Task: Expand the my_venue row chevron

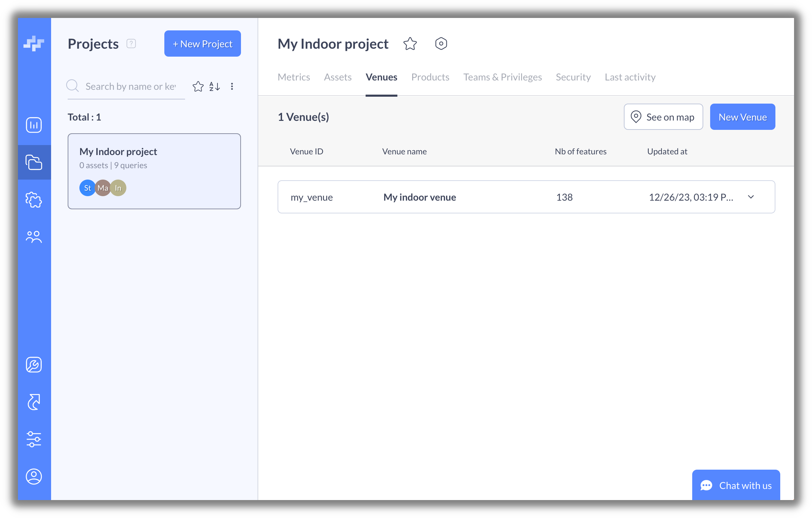Action: click(x=751, y=197)
